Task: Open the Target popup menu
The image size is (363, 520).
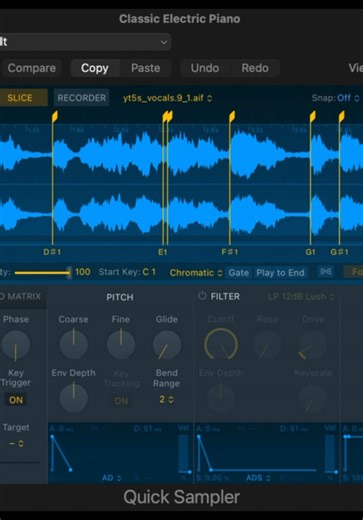Action: [x=16, y=444]
